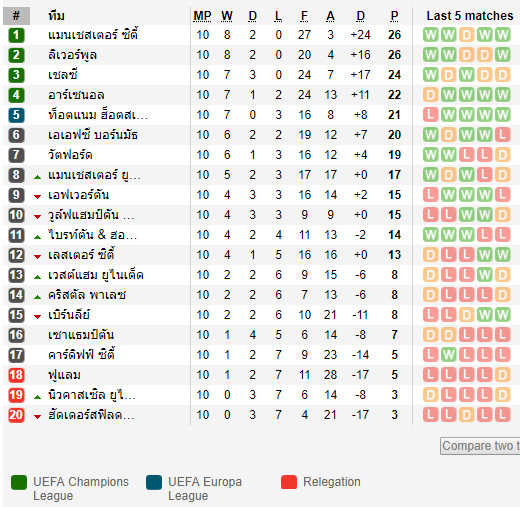The width and height of the screenshot is (520, 507).
Task: Click the red position 18 rank badge
Action: coord(16,375)
